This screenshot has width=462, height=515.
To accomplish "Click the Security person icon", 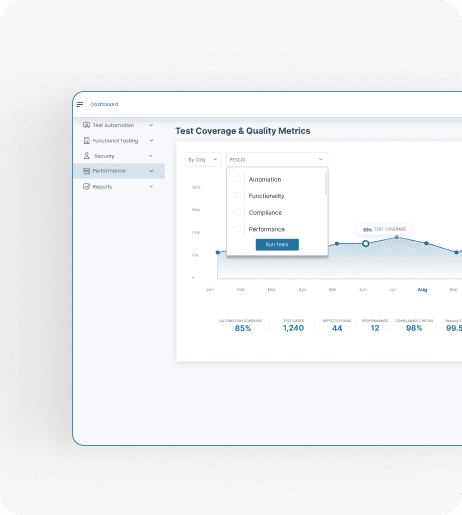I will tap(86, 156).
